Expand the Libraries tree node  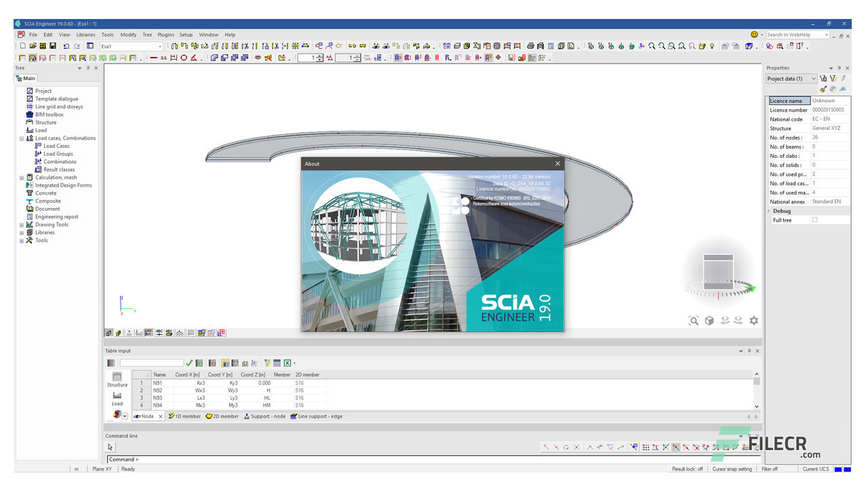[x=22, y=232]
